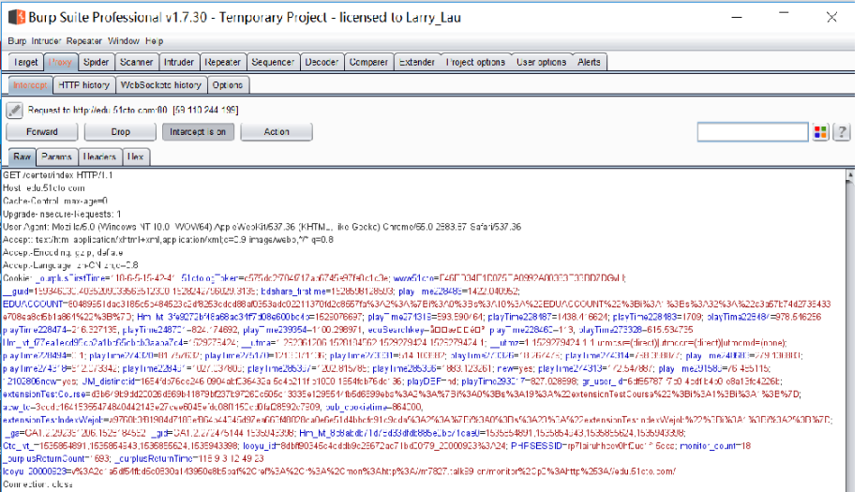Click the Request to http://edu.51cto.com label

coord(133,111)
